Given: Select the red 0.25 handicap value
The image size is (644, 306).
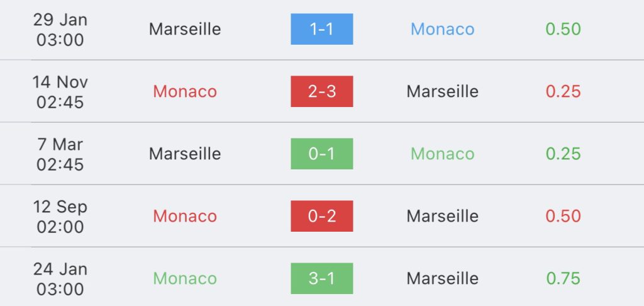Looking at the screenshot, I should [x=563, y=91].
